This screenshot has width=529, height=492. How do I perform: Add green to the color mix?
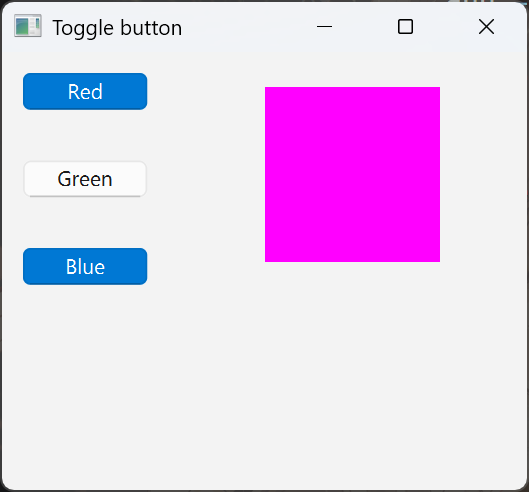click(x=85, y=179)
